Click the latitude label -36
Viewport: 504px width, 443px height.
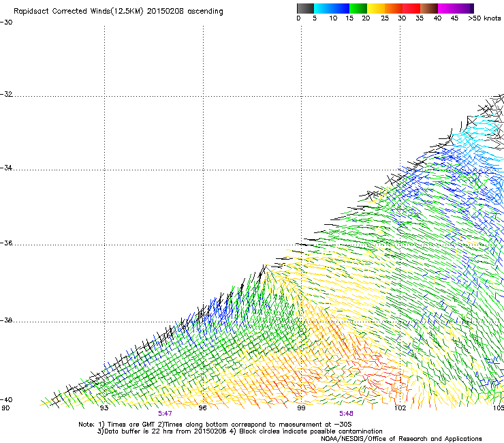(6, 243)
